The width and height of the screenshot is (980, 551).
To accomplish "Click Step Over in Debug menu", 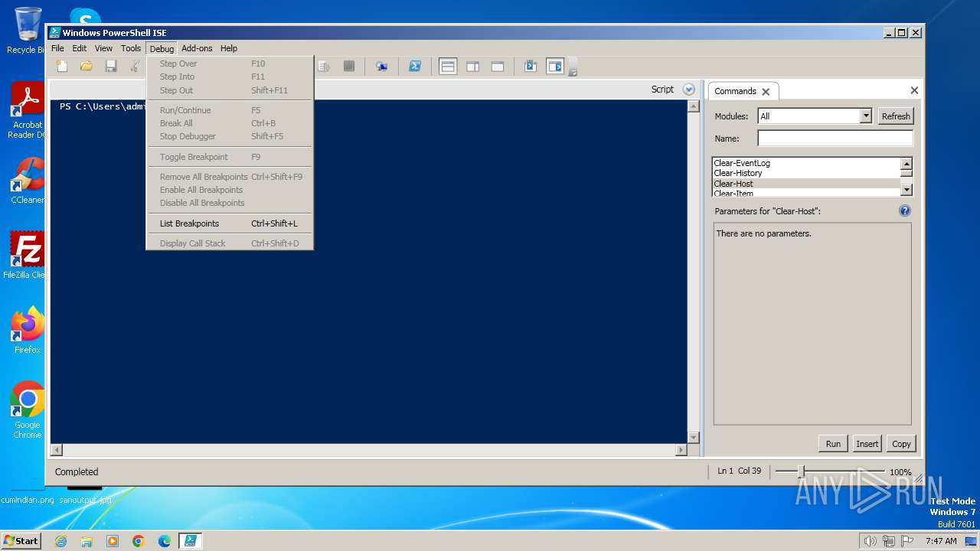I will [230, 64].
